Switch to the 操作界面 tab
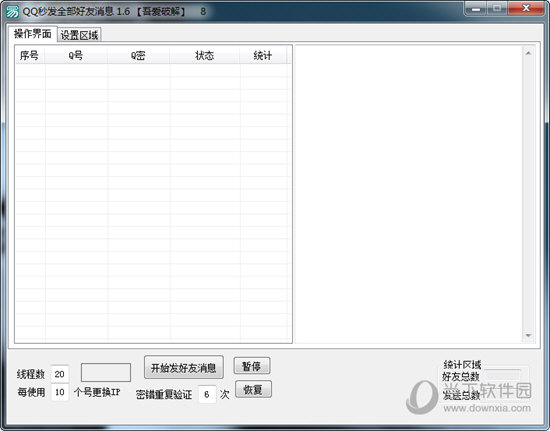 click(x=33, y=34)
